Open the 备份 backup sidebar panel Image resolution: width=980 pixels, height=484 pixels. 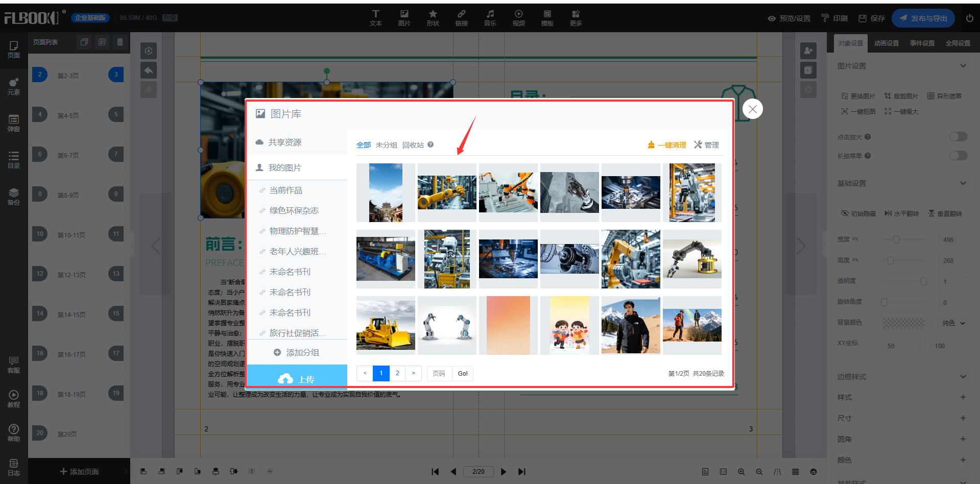pos(14,197)
